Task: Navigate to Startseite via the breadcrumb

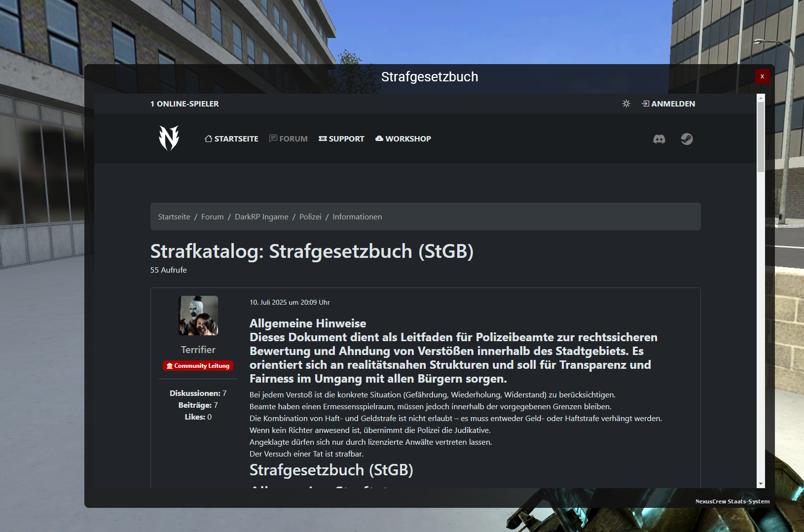Action: [174, 216]
